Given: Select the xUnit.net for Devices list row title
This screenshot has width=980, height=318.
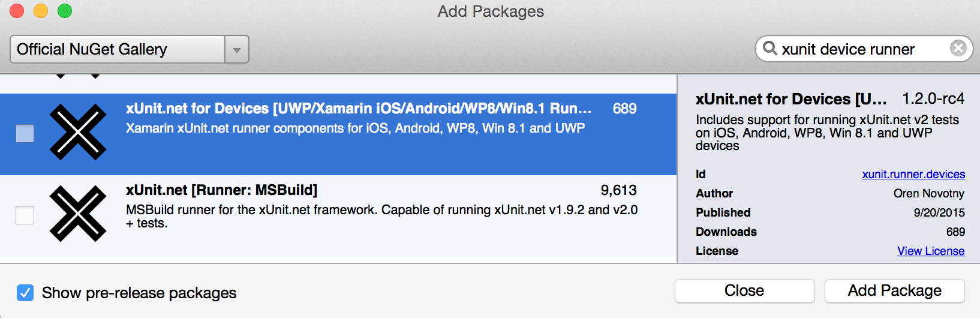Looking at the screenshot, I should (x=359, y=109).
